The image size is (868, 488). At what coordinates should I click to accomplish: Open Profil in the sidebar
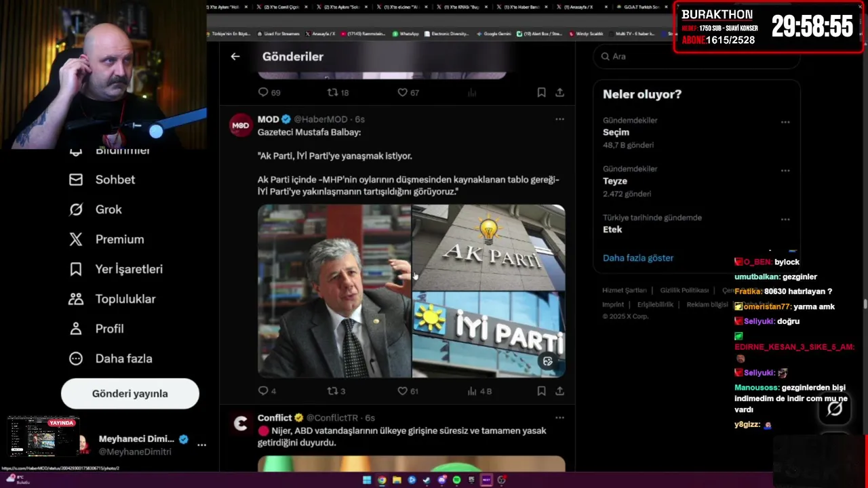[x=96, y=329]
